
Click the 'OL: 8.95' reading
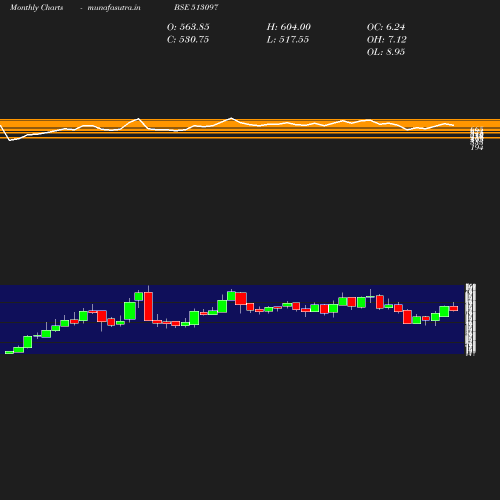click(386, 52)
